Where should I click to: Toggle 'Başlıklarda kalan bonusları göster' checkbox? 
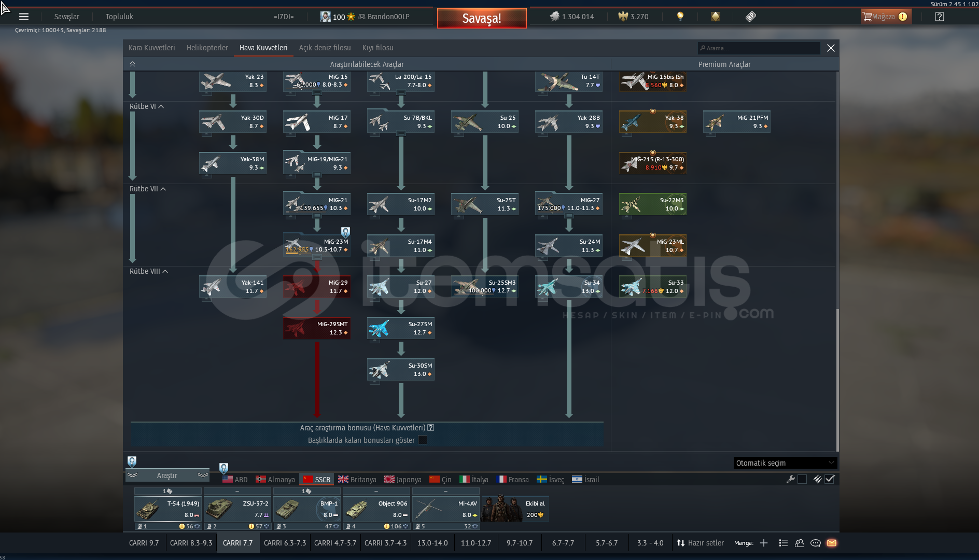(423, 440)
